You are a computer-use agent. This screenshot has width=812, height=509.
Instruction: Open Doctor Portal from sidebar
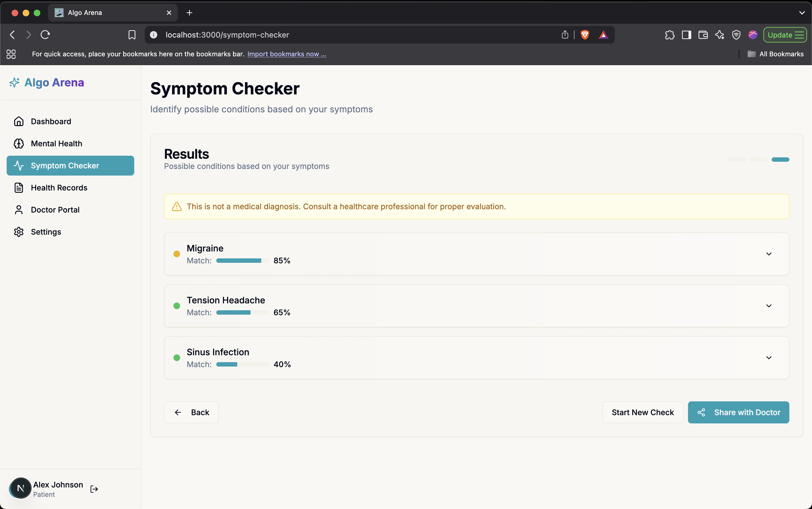55,210
